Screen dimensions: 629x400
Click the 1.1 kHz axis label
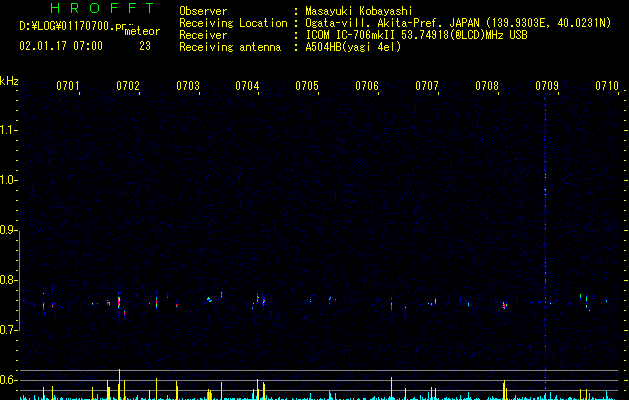click(7, 130)
